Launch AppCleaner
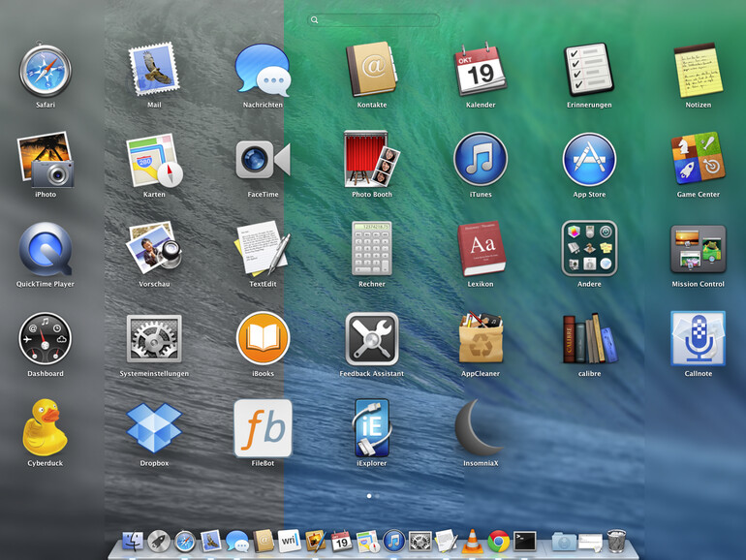The image size is (746, 560). (481, 338)
